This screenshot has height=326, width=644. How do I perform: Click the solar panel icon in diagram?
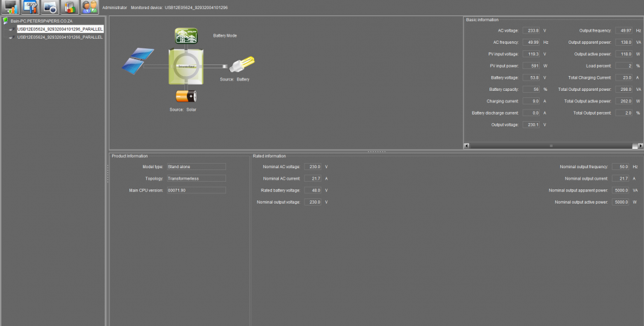tap(138, 61)
